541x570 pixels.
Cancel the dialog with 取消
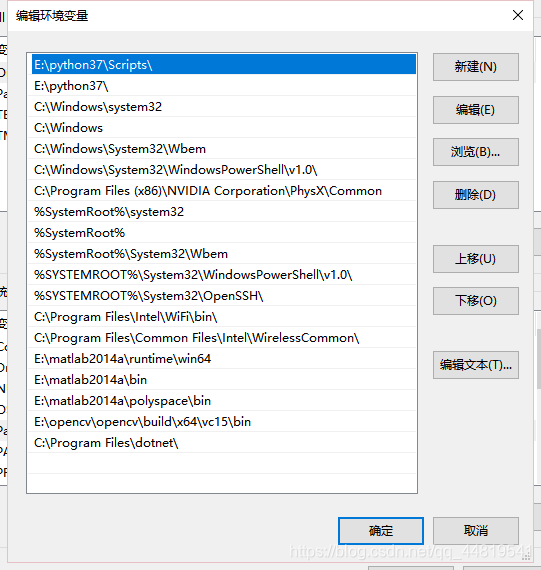tap(476, 531)
